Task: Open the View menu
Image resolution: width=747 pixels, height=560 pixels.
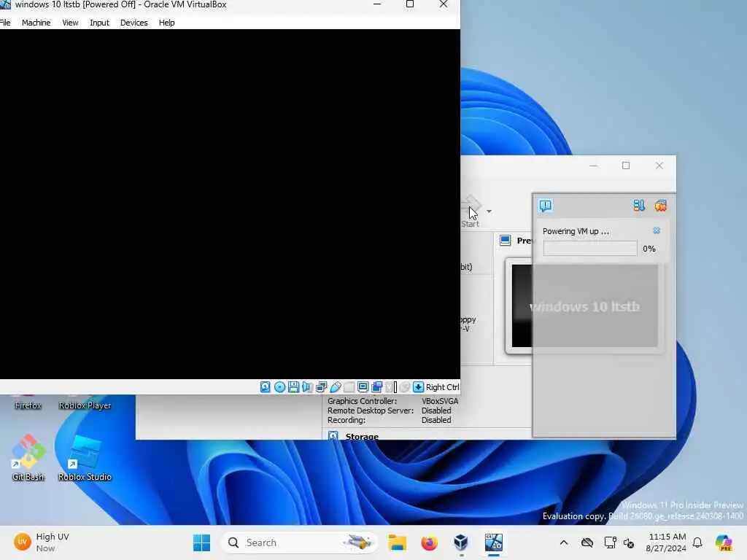Action: (x=70, y=23)
